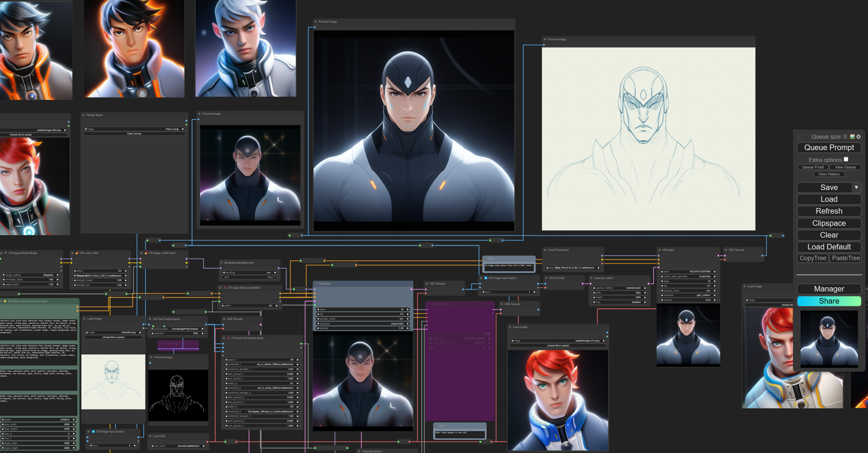Open the Save dropdown arrow

856,188
